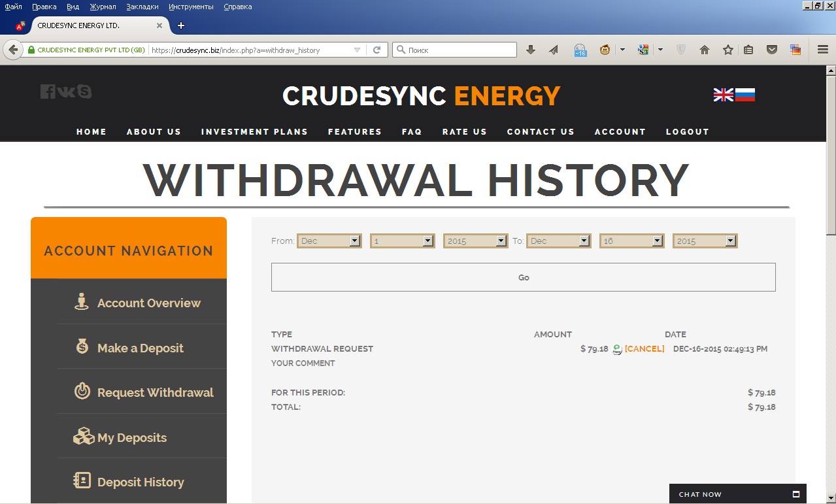Open the From day dropdown
The width and height of the screenshot is (836, 504).
(x=403, y=241)
